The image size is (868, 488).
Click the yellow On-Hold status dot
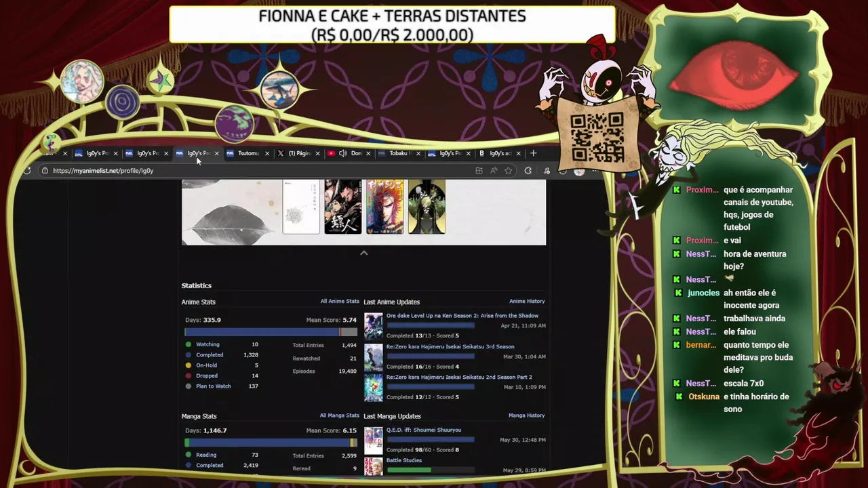(x=189, y=365)
